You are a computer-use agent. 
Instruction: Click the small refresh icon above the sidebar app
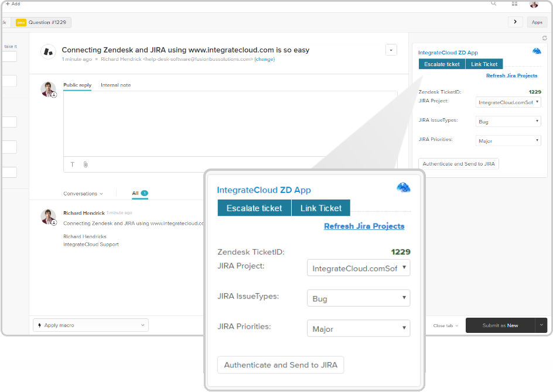point(544,38)
